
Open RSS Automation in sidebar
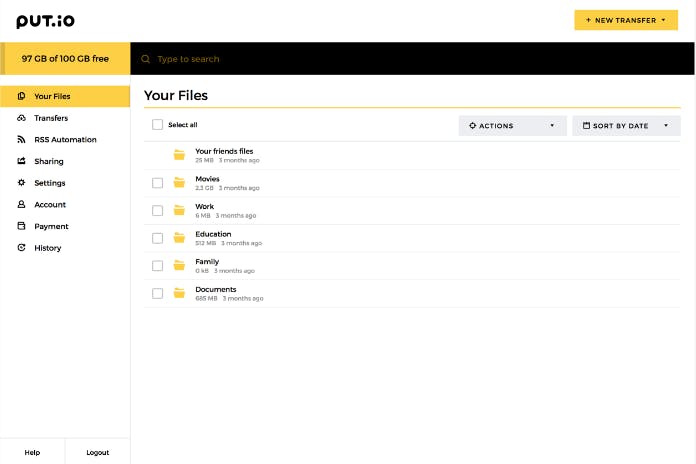pos(65,139)
